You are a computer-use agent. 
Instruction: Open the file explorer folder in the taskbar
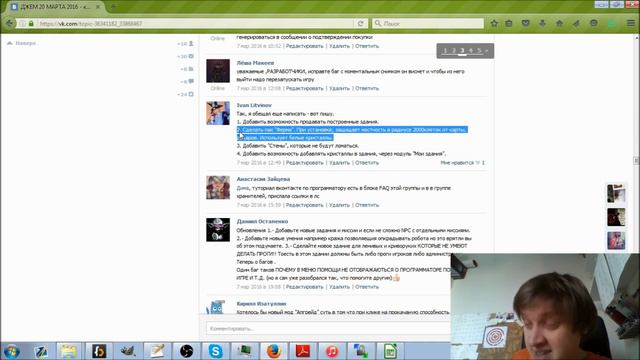69,351
